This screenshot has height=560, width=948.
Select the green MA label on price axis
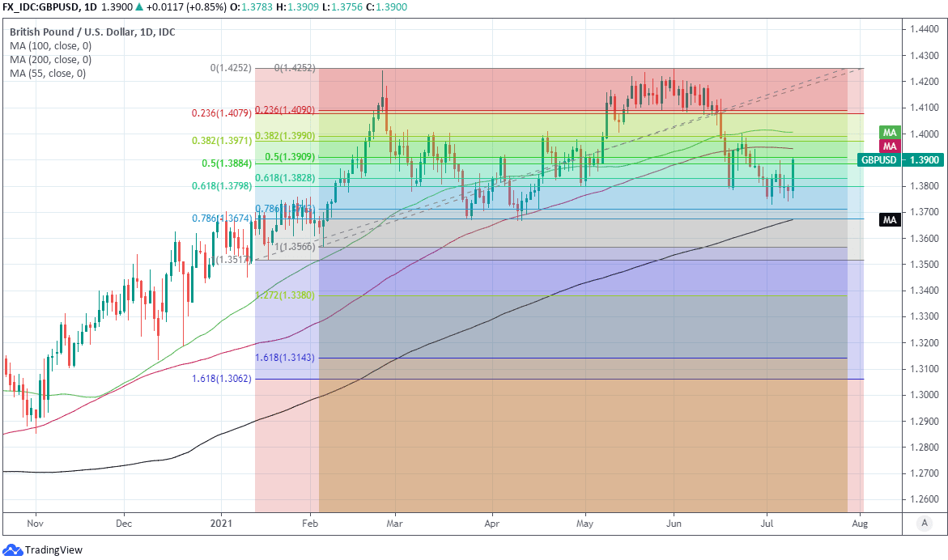click(890, 132)
